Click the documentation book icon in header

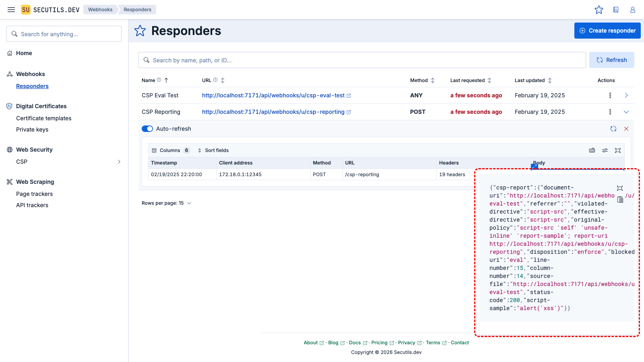tap(616, 10)
